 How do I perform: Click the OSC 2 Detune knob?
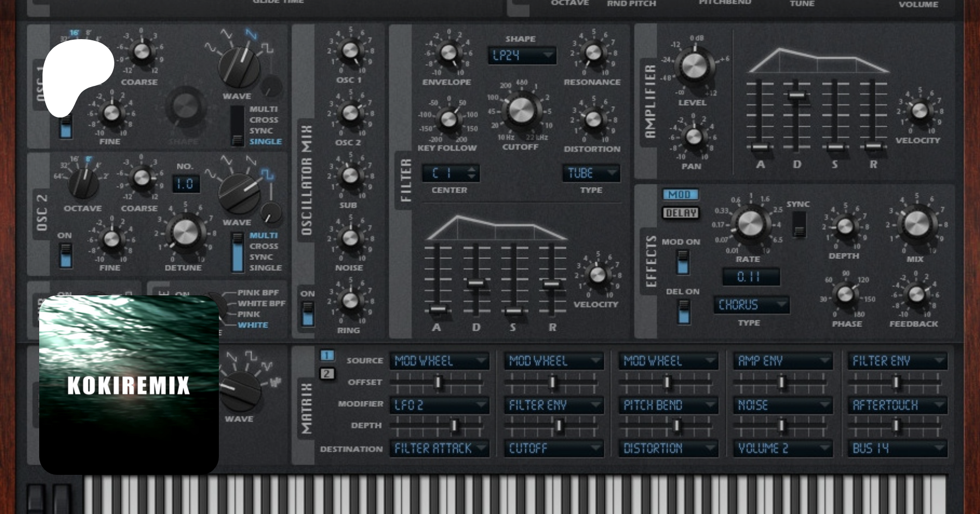tap(185, 232)
